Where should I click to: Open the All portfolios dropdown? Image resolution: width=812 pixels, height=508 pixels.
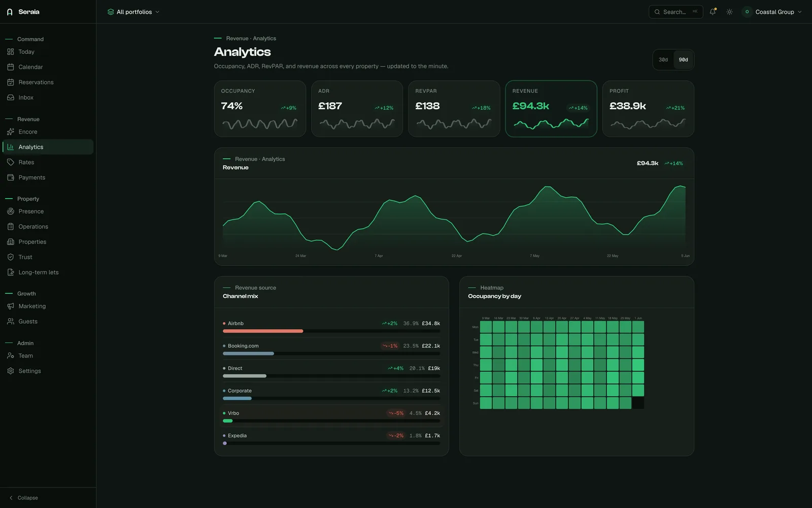pyautogui.click(x=133, y=12)
